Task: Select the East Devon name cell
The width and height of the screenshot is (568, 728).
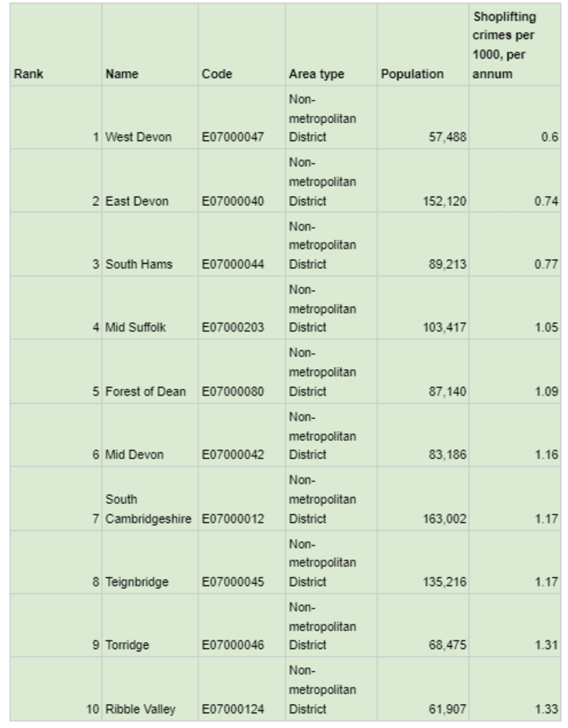Action: pyautogui.click(x=137, y=202)
